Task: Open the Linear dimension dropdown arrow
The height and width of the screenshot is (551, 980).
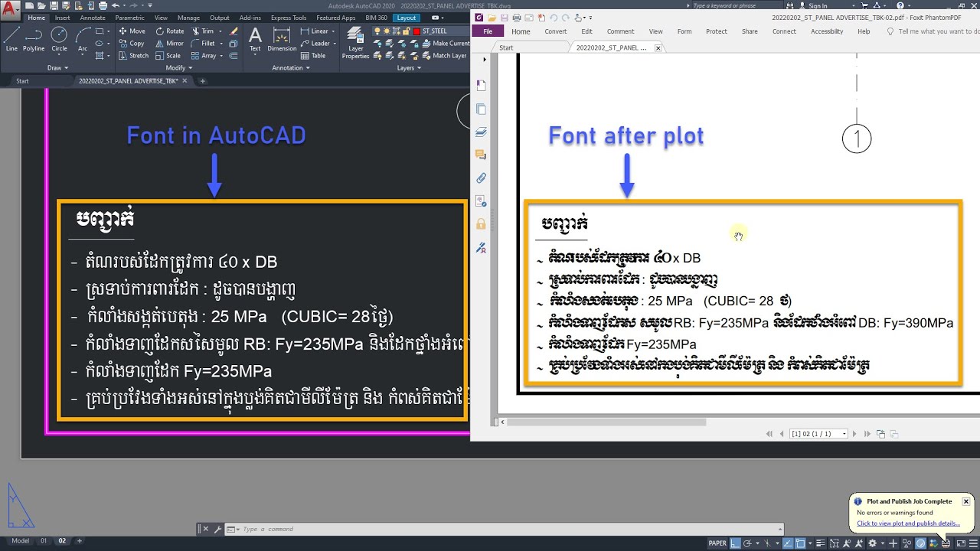Action: tap(334, 31)
